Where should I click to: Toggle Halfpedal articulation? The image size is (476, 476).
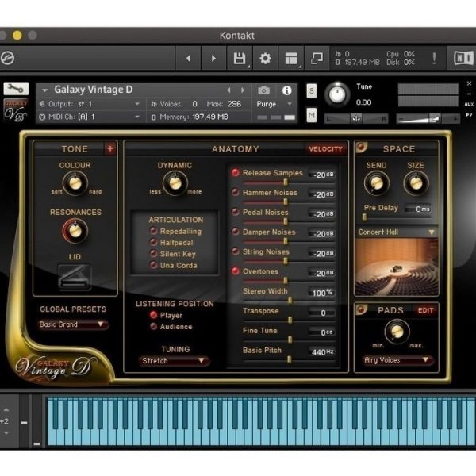coord(154,242)
